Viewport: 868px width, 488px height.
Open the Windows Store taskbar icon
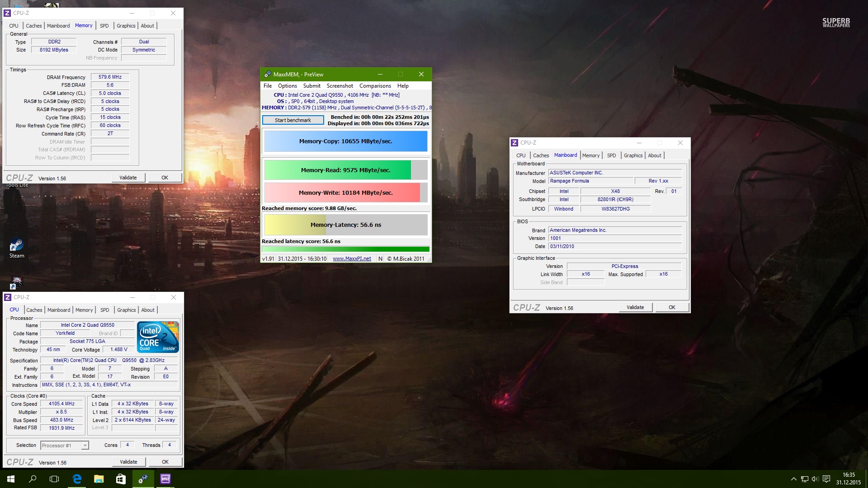tap(121, 479)
